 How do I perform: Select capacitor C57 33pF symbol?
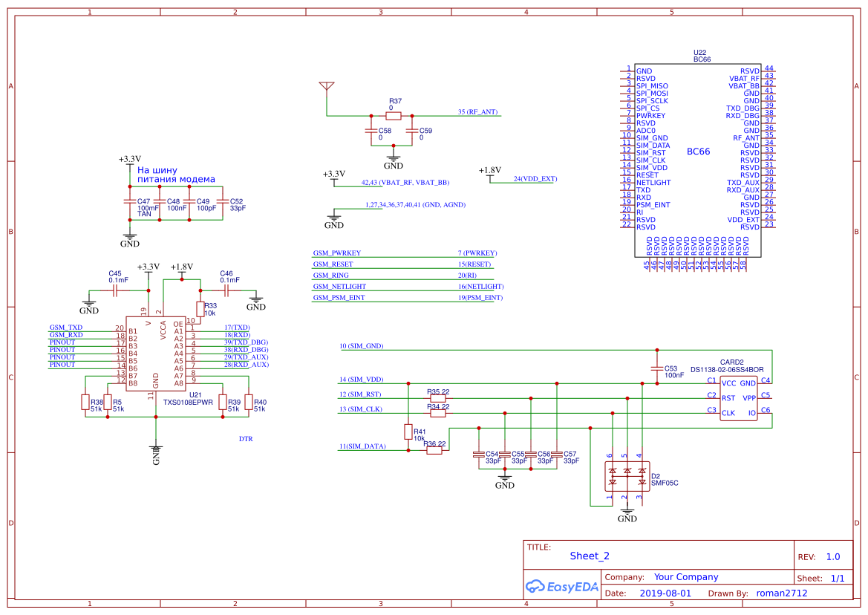pyautogui.click(x=557, y=455)
